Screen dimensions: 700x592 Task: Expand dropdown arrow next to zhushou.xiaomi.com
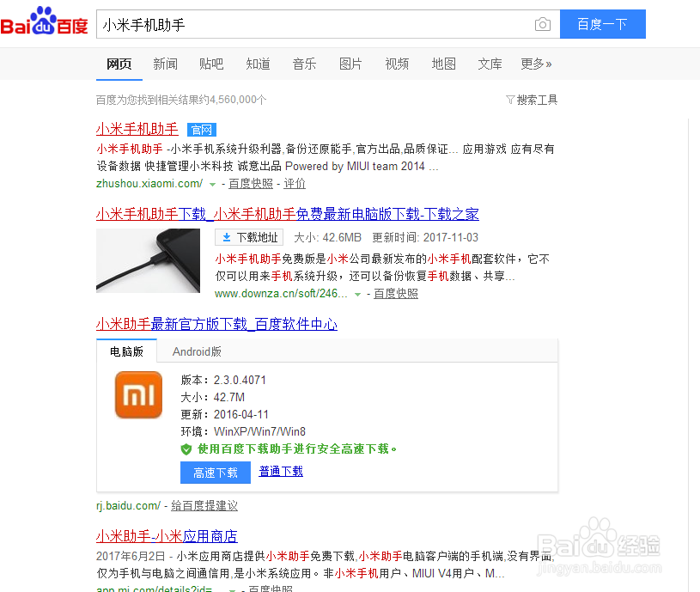212,185
